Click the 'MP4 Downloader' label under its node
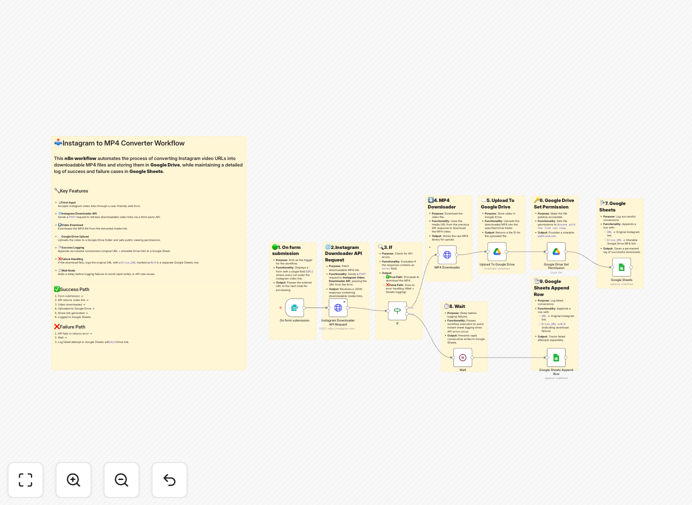 (447, 268)
